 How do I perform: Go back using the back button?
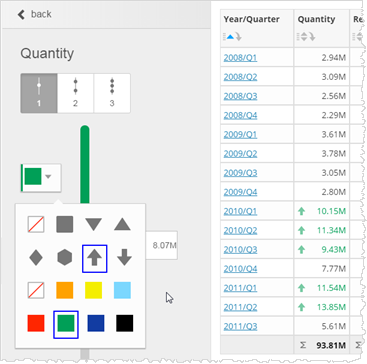tap(35, 14)
